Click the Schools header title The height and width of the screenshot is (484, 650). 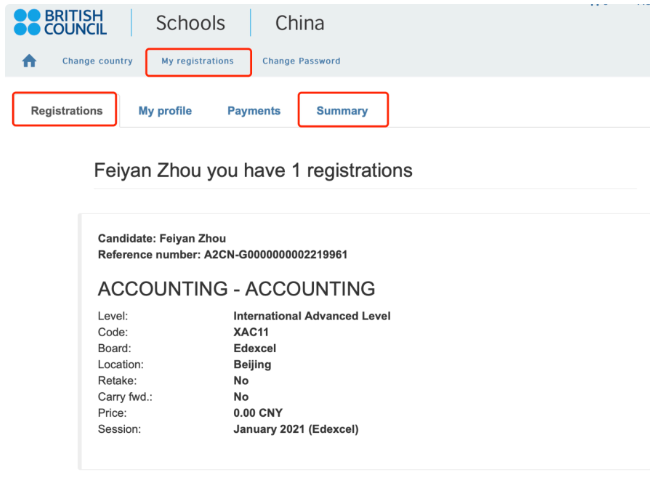(191, 23)
